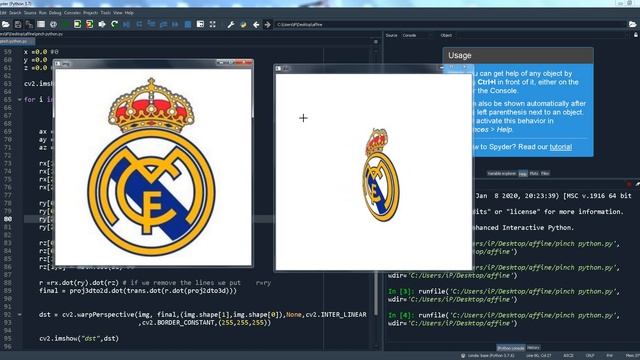Go back with the left arrow
Viewport: 640px width, 360px height.
click(x=256, y=24)
